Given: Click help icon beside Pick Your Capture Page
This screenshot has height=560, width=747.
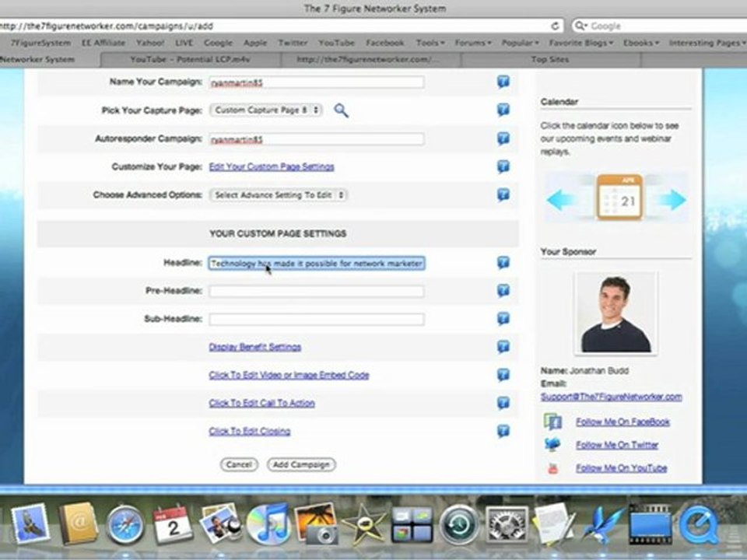Looking at the screenshot, I should coord(503,110).
